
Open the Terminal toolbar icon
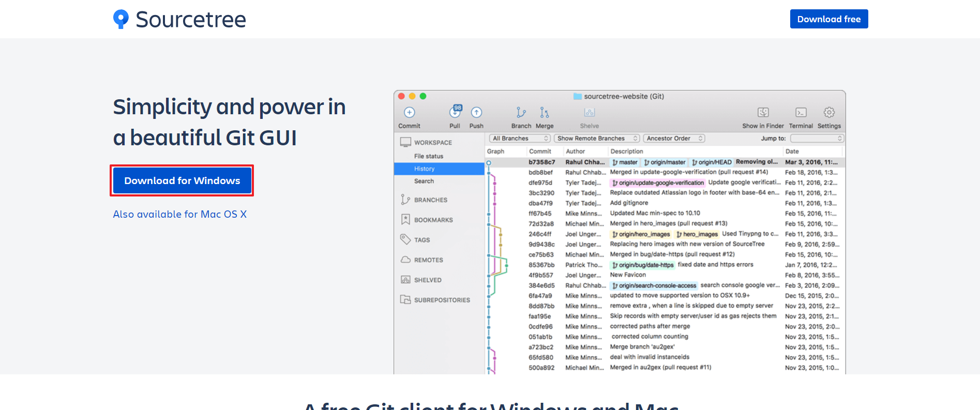(801, 112)
